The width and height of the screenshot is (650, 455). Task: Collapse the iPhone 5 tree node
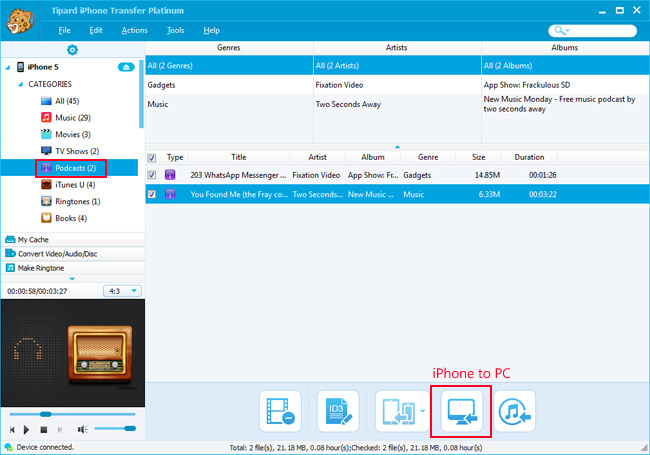[x=7, y=67]
